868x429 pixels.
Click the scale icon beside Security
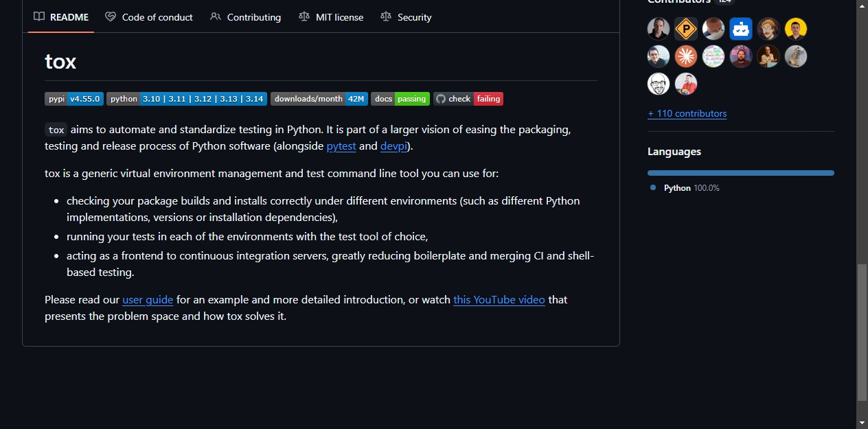386,17
